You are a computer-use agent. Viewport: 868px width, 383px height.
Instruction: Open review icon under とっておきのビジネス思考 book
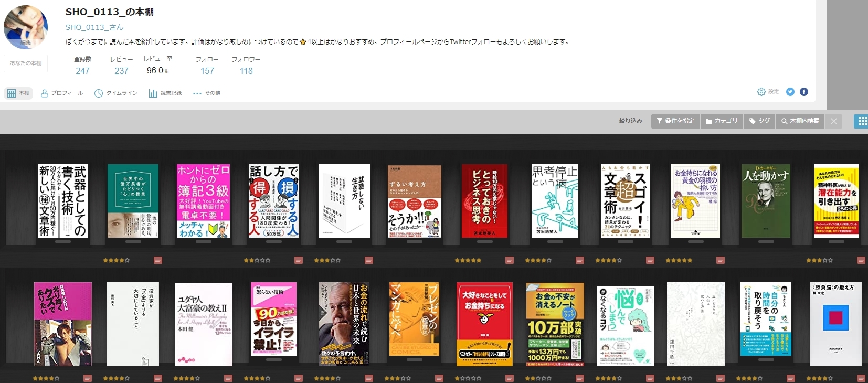point(510,260)
